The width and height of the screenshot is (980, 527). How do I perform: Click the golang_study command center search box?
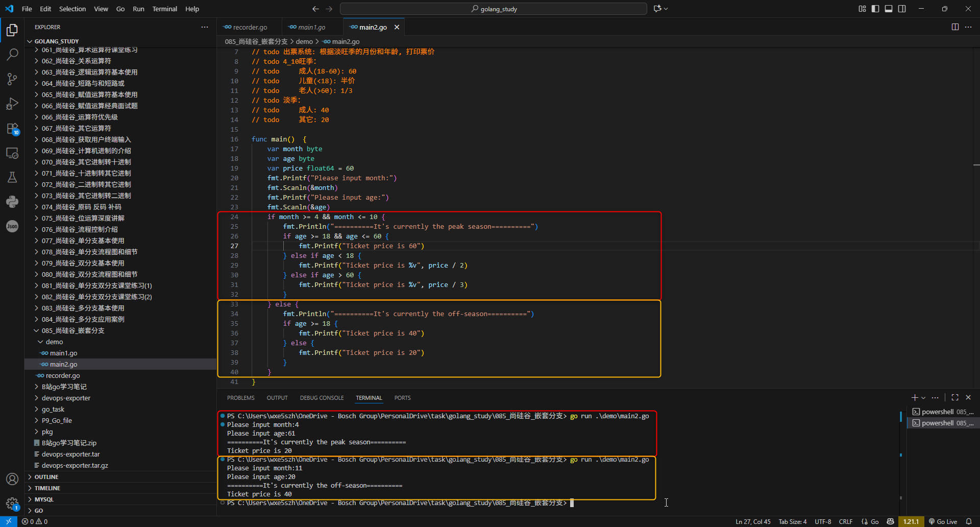click(493, 9)
